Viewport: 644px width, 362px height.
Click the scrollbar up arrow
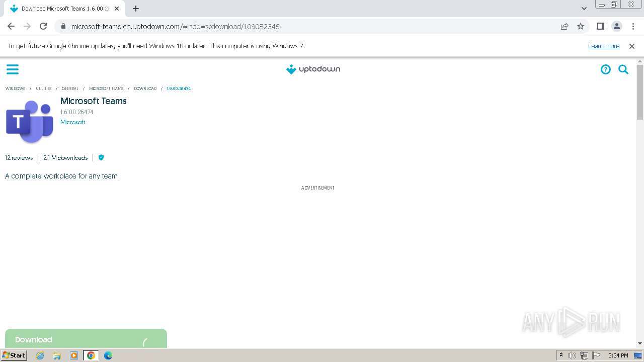pos(640,61)
